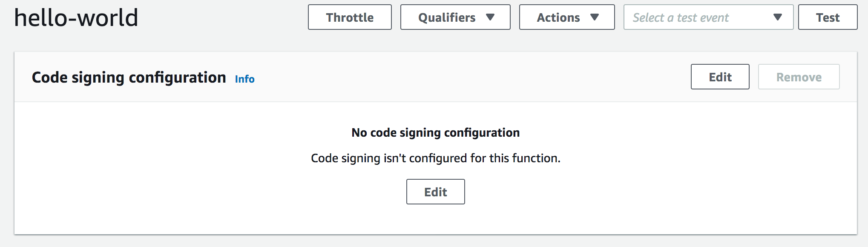
Task: Click the triangle arrow icon beside Qualifiers
Action: click(490, 17)
